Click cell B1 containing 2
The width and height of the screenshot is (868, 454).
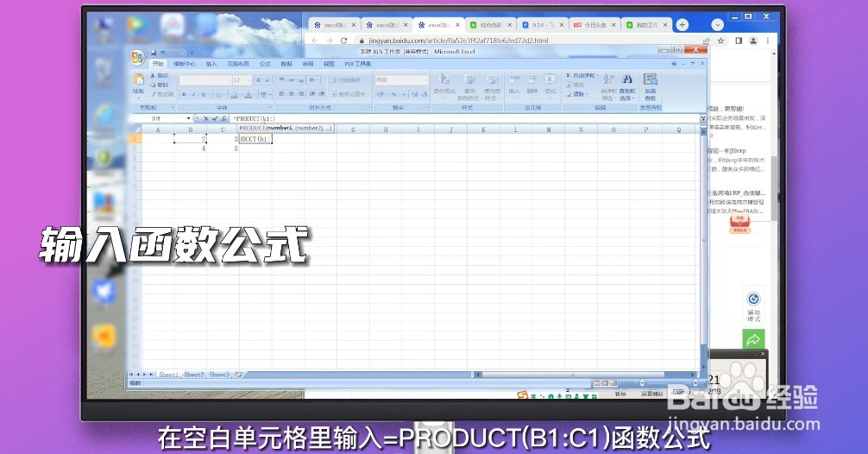click(190, 139)
